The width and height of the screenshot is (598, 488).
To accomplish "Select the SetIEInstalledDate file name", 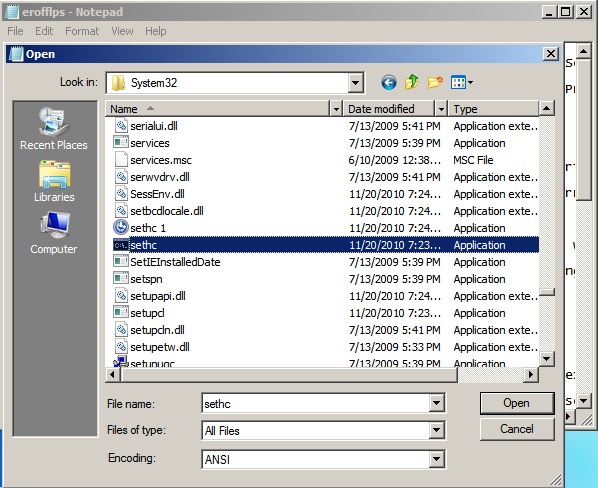I will tap(175, 262).
